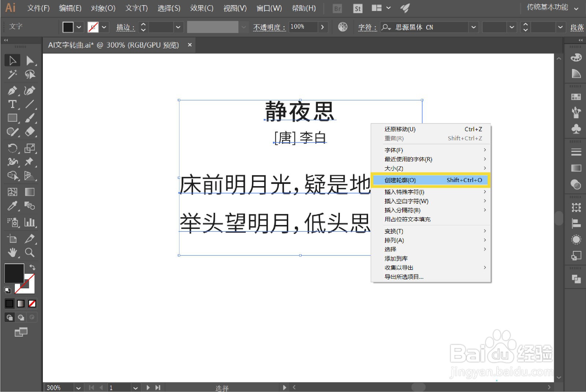The height and width of the screenshot is (392, 586).
Task: Open the 传统基本功能 workspace switcher
Action: point(548,7)
